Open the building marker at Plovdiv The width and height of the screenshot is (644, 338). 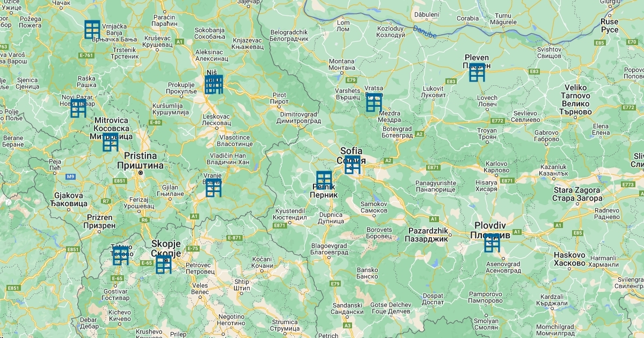pos(492,243)
